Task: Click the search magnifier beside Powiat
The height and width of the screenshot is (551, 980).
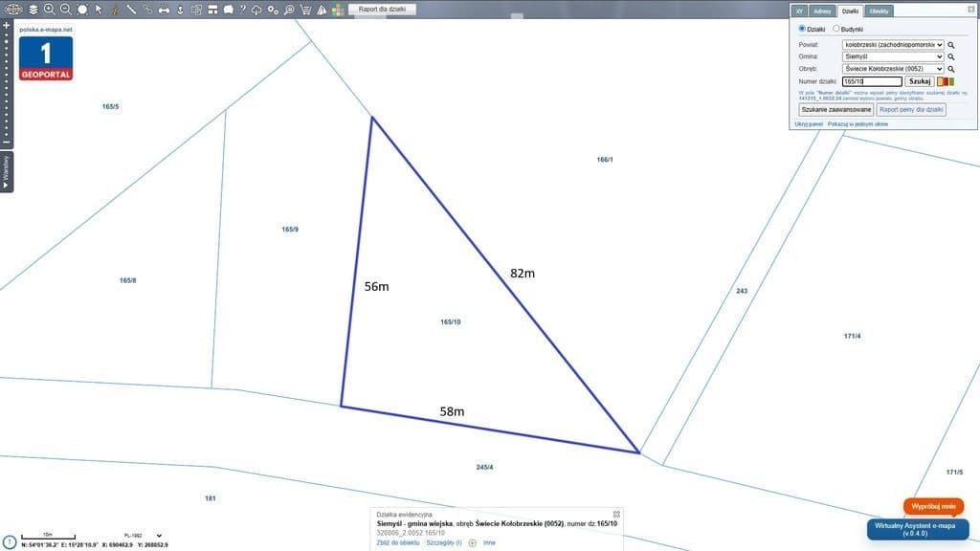Action: 951,45
